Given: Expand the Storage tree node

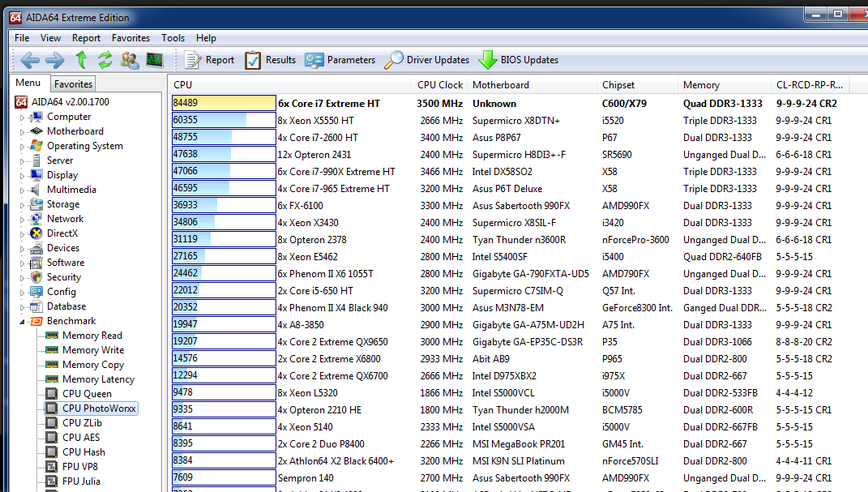Looking at the screenshot, I should (x=22, y=205).
